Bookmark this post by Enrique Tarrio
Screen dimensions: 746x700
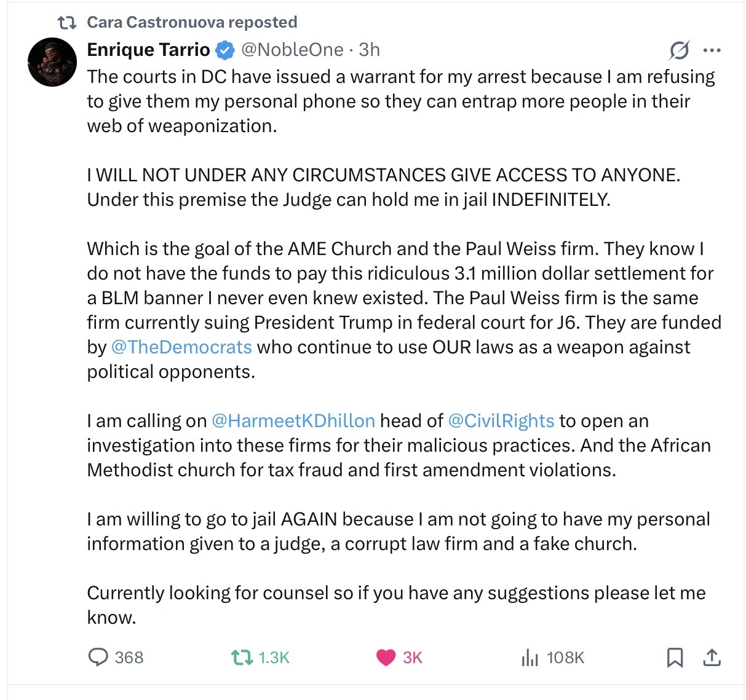[675, 658]
